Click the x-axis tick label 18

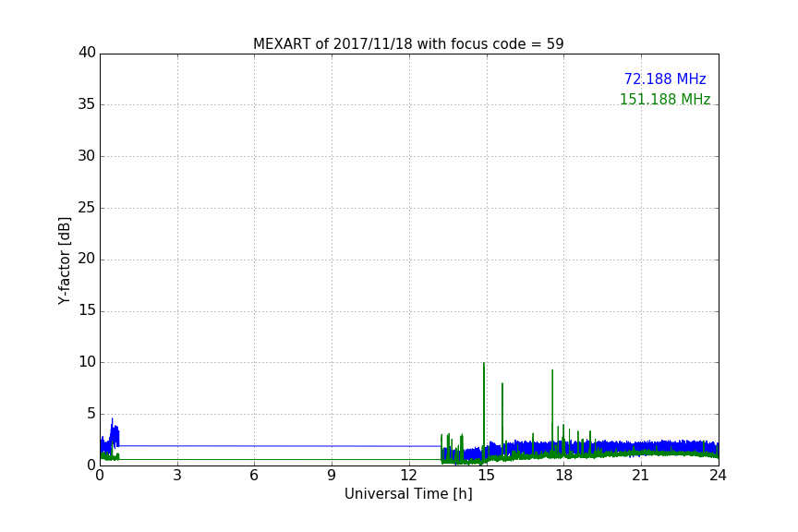pos(563,476)
